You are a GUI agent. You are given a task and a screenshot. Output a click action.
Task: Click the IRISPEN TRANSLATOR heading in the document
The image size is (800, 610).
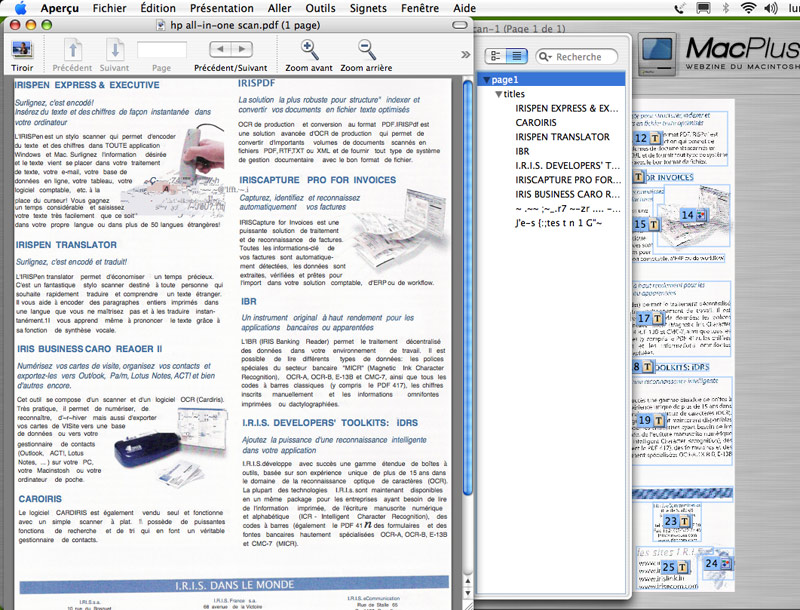pos(66,245)
